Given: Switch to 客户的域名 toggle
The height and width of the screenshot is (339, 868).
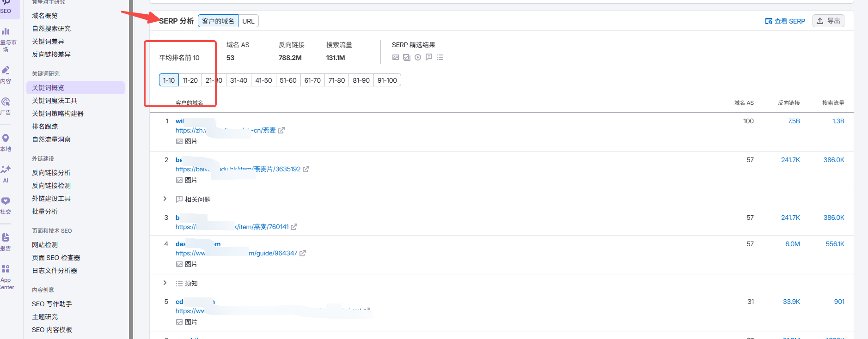Looking at the screenshot, I should (x=218, y=21).
